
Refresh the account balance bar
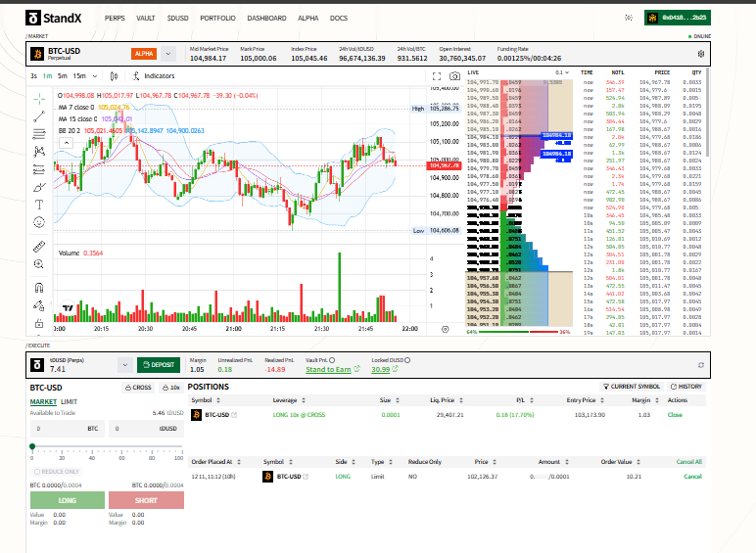701,365
